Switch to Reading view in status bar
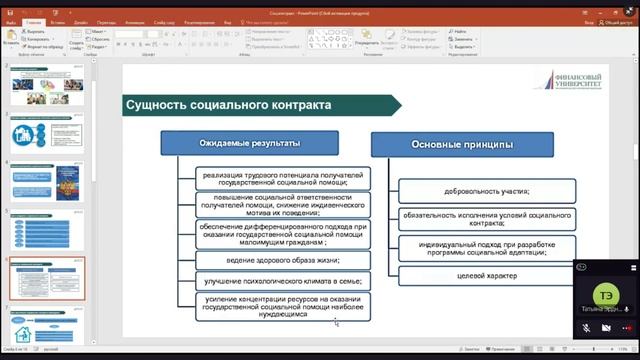This screenshot has height=360, width=640. tap(552, 349)
